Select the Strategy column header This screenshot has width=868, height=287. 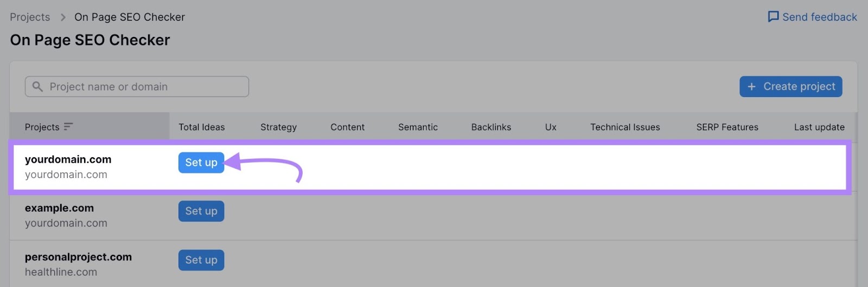pyautogui.click(x=278, y=127)
